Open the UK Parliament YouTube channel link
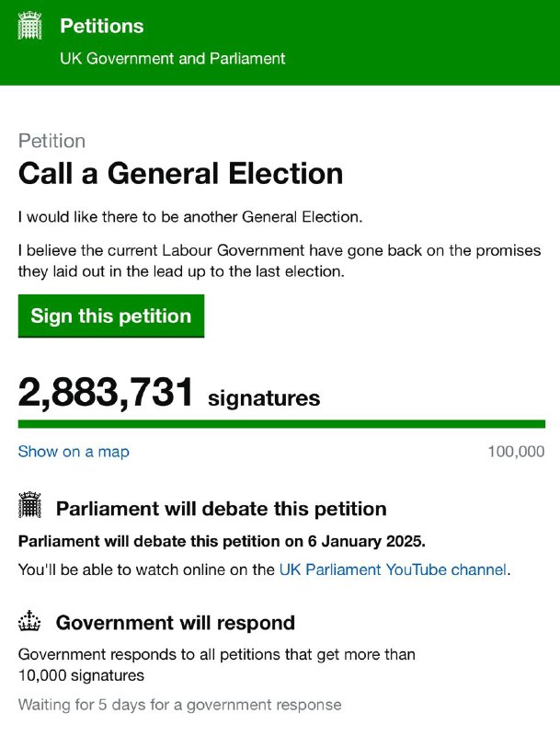Screen dimensions: 560x736 point(393,569)
